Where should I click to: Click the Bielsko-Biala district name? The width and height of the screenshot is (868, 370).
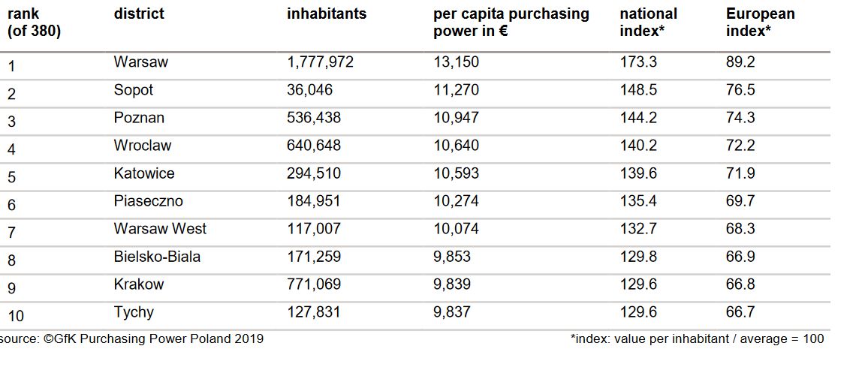click(x=157, y=257)
